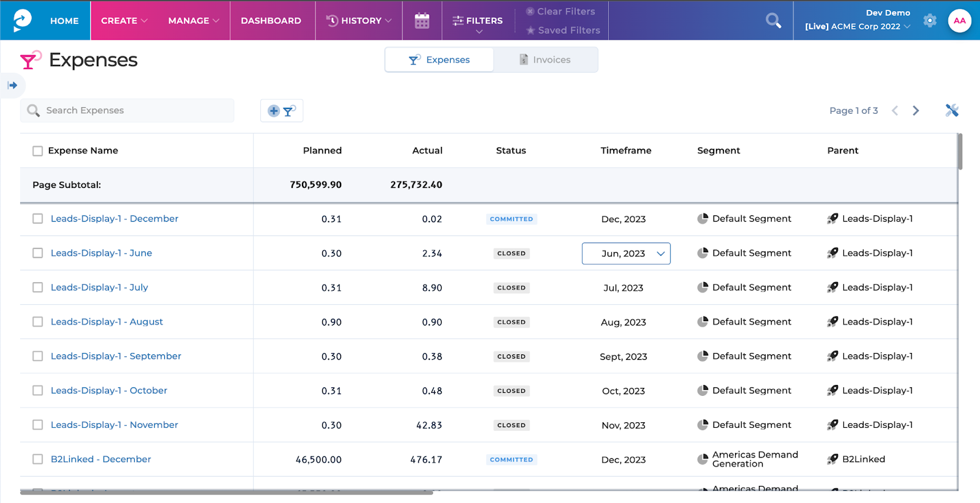Check the Leads-Display-1 - December checkbox
Screen dimensions: 980x503
click(x=38, y=218)
